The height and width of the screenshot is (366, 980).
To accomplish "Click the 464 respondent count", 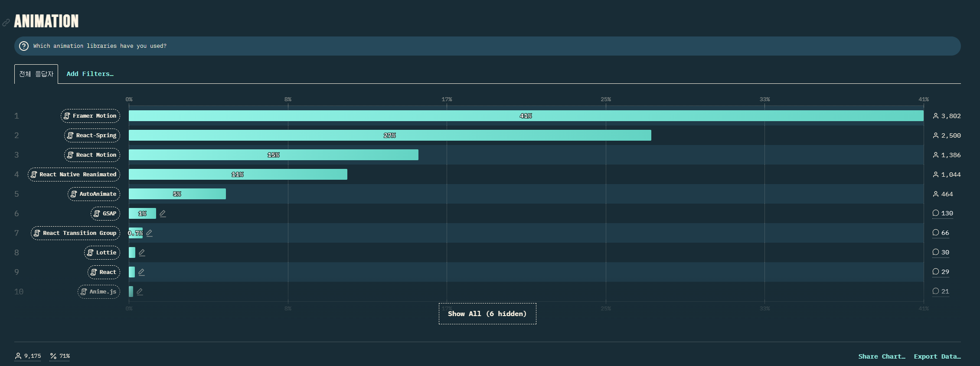I will [943, 194].
